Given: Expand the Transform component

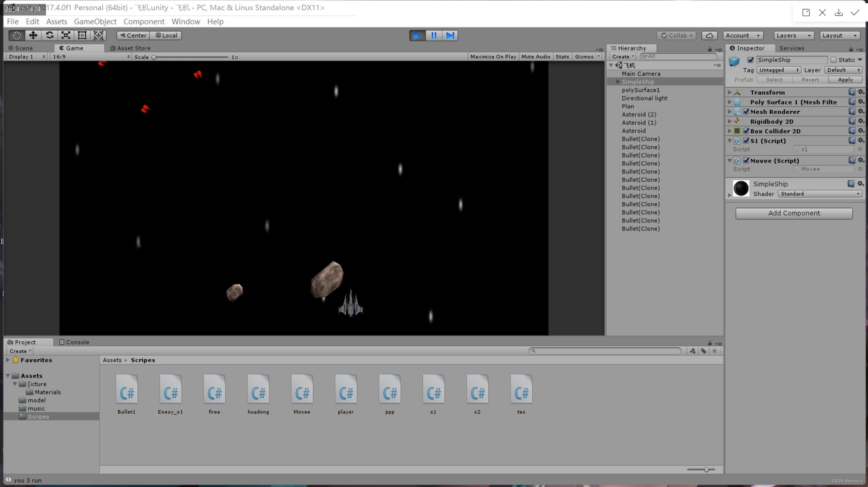Looking at the screenshot, I should click(x=730, y=92).
